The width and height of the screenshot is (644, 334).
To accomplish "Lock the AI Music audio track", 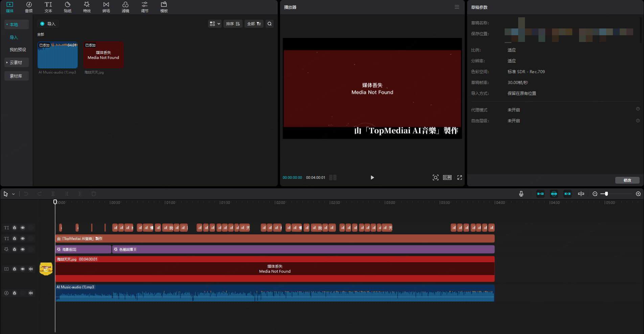I will point(15,293).
